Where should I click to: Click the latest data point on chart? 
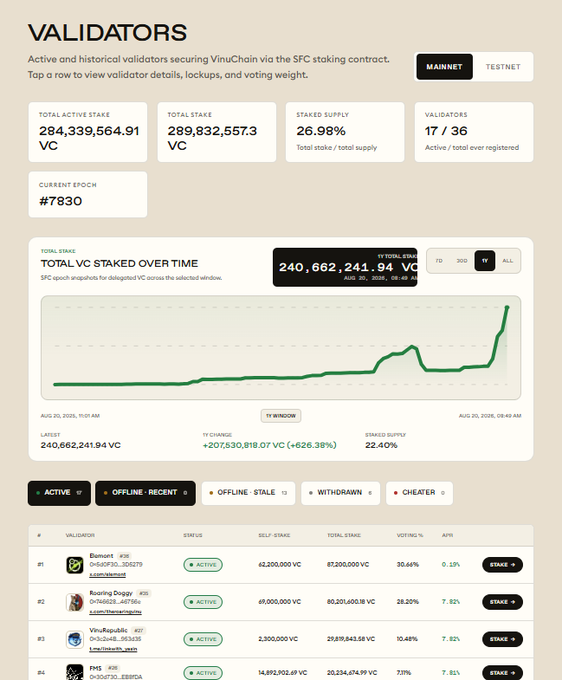click(507, 307)
